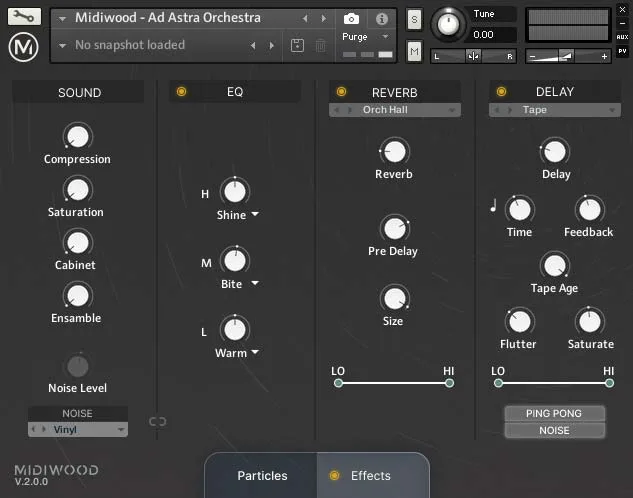Click the Pre Delay knob
633x498 pixels.
[395, 228]
